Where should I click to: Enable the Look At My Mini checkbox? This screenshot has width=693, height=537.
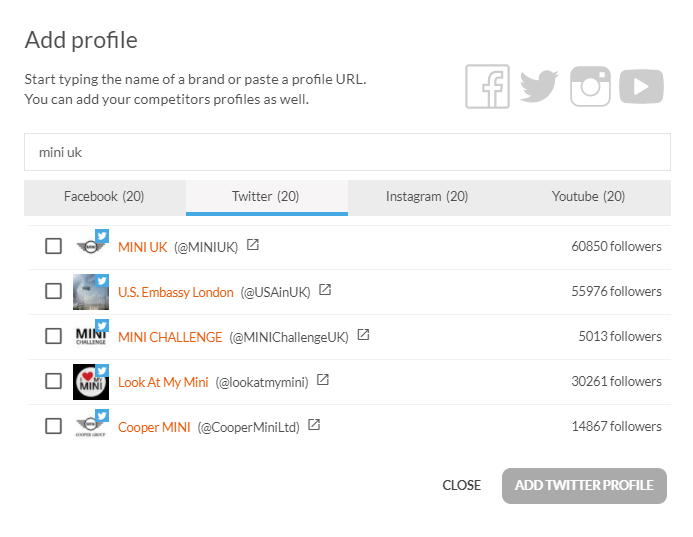(x=54, y=381)
